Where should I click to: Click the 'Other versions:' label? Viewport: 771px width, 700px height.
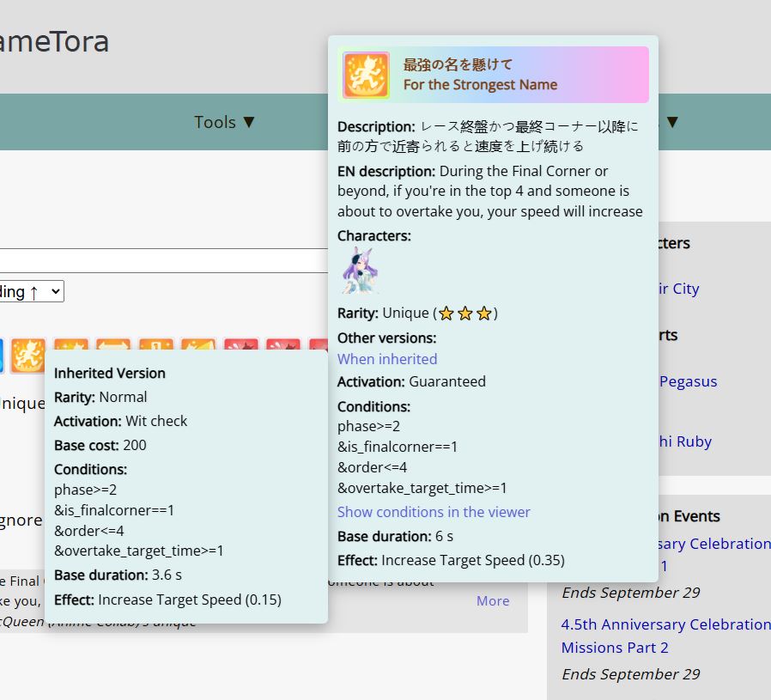click(387, 338)
